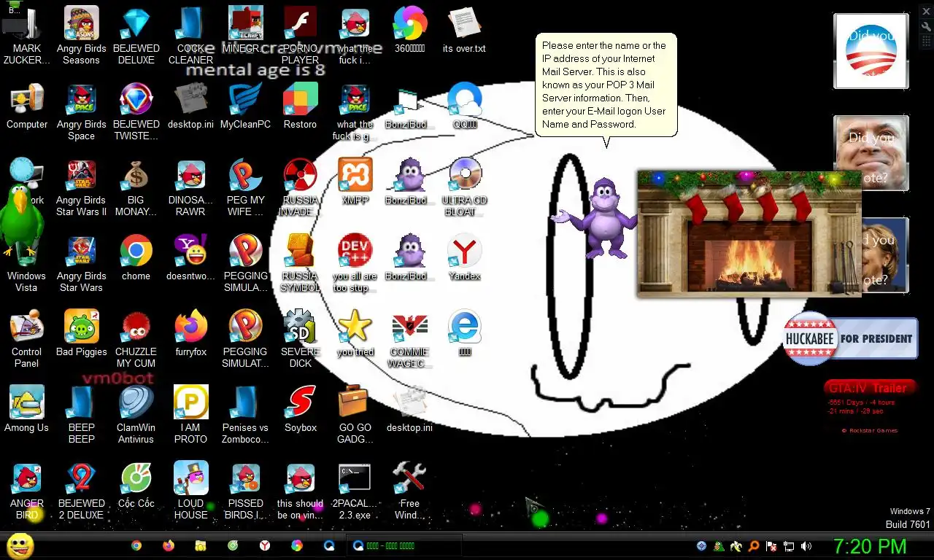Open the 'you tried' gold star icon
This screenshot has width=934, height=560.
coord(355,332)
